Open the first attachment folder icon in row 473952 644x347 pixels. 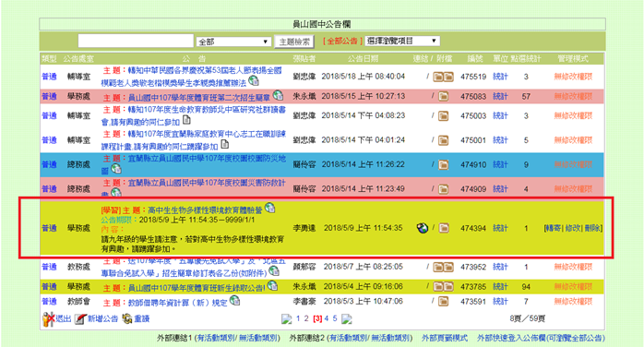438,268
